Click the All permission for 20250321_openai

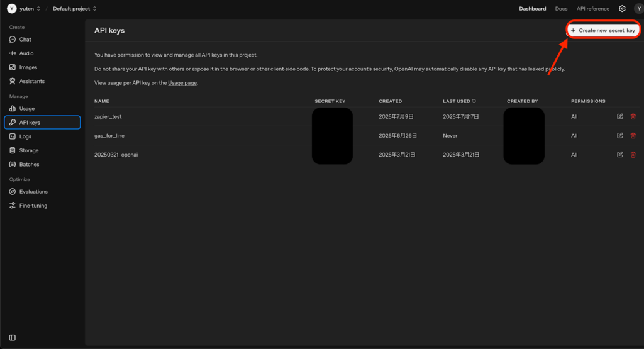pos(574,155)
